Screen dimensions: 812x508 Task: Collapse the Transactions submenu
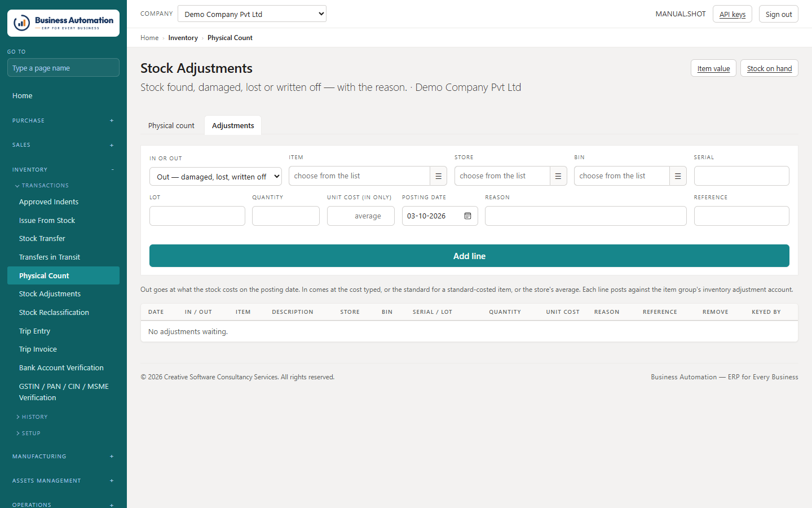[x=42, y=186]
